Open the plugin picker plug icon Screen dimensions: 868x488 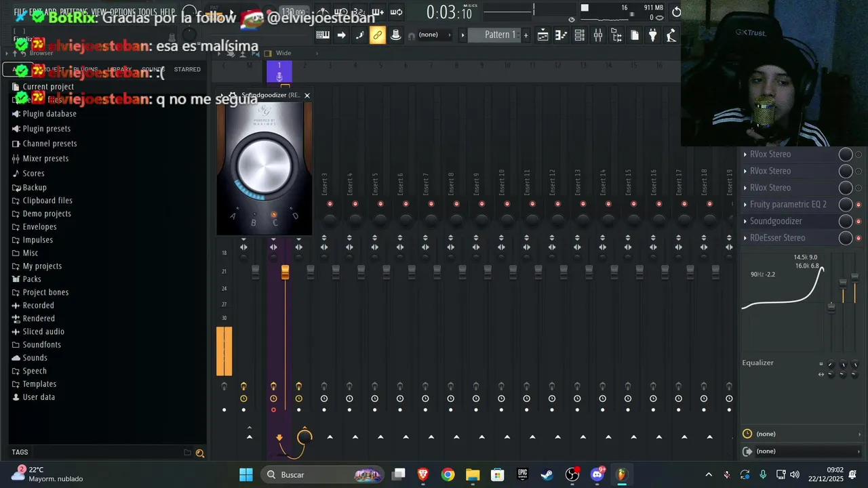(652, 35)
